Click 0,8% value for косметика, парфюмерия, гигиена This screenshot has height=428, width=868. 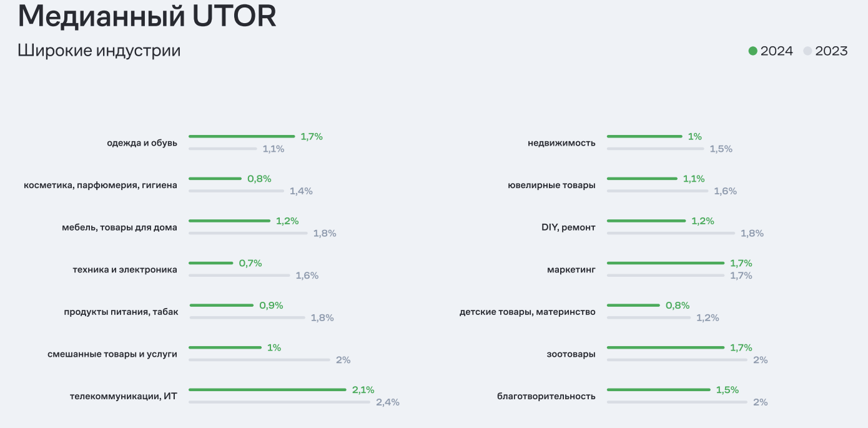coord(259,179)
